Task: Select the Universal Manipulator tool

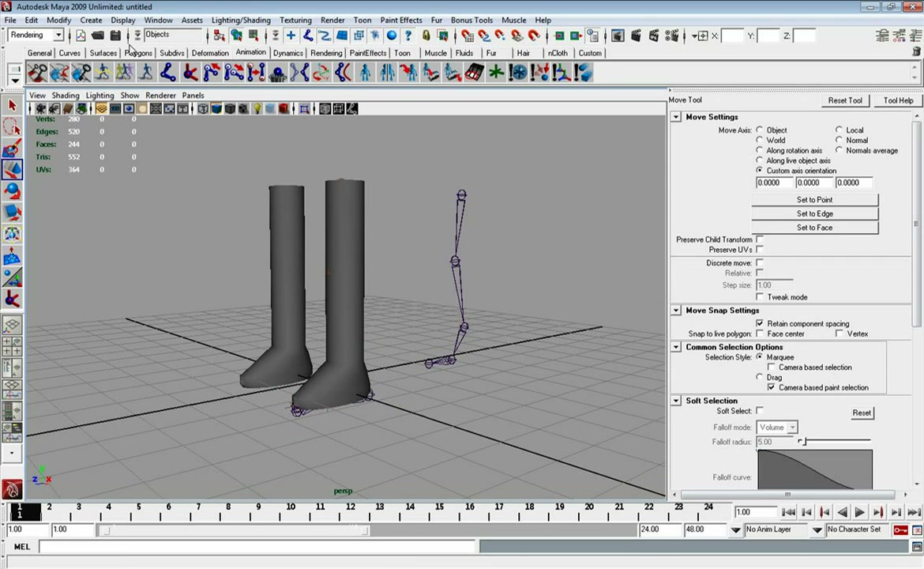Action: pos(12,233)
